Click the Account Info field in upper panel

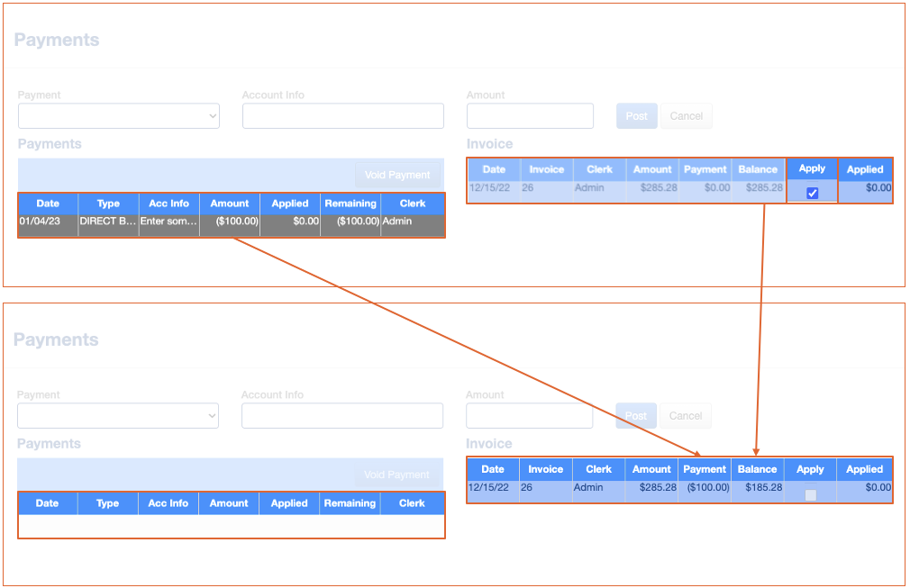click(342, 116)
